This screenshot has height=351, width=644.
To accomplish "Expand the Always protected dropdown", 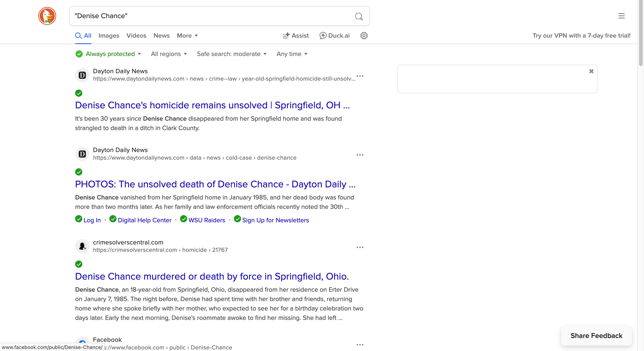I will tap(108, 54).
